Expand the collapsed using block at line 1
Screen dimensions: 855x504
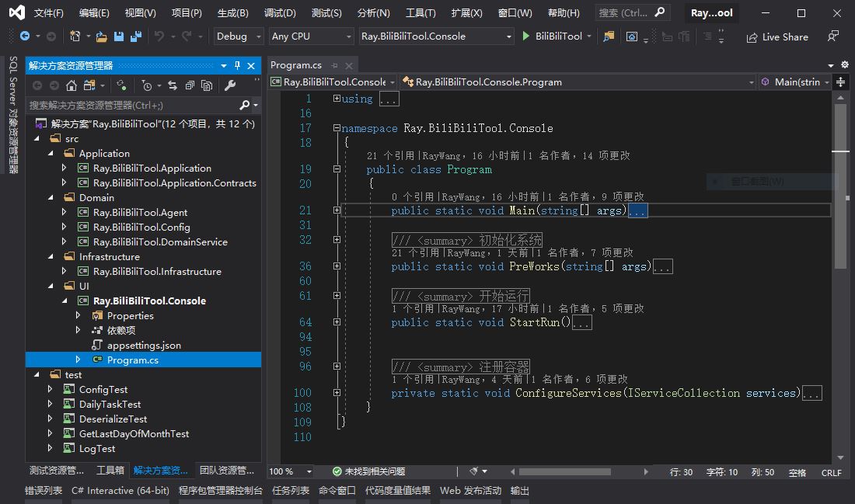(x=337, y=99)
